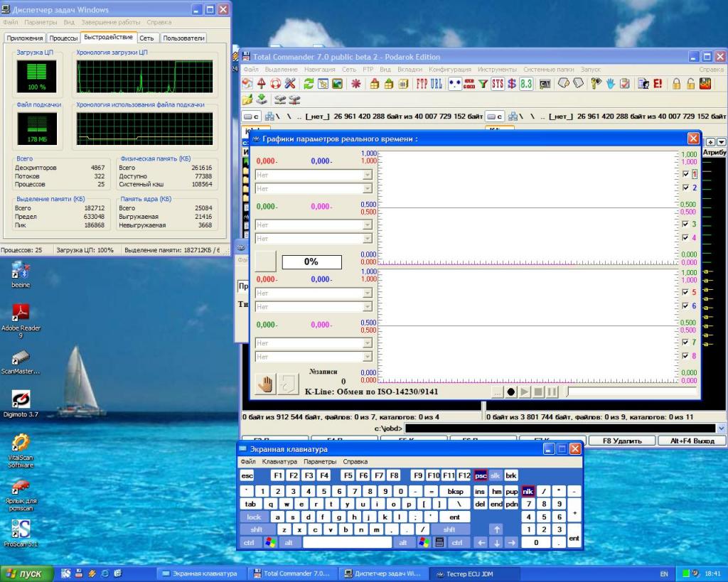Click the SYS toolbar icon
The image size is (728, 582).
(x=497, y=84)
